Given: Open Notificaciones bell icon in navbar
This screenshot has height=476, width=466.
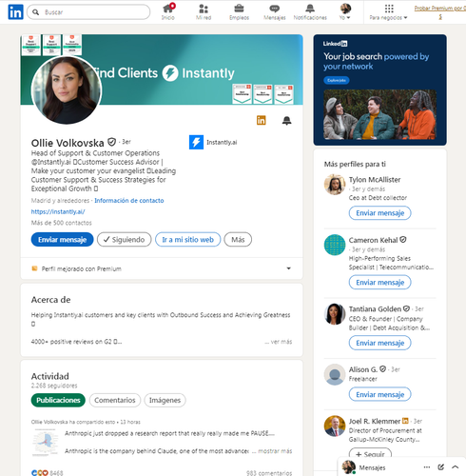Looking at the screenshot, I should pos(310,11).
